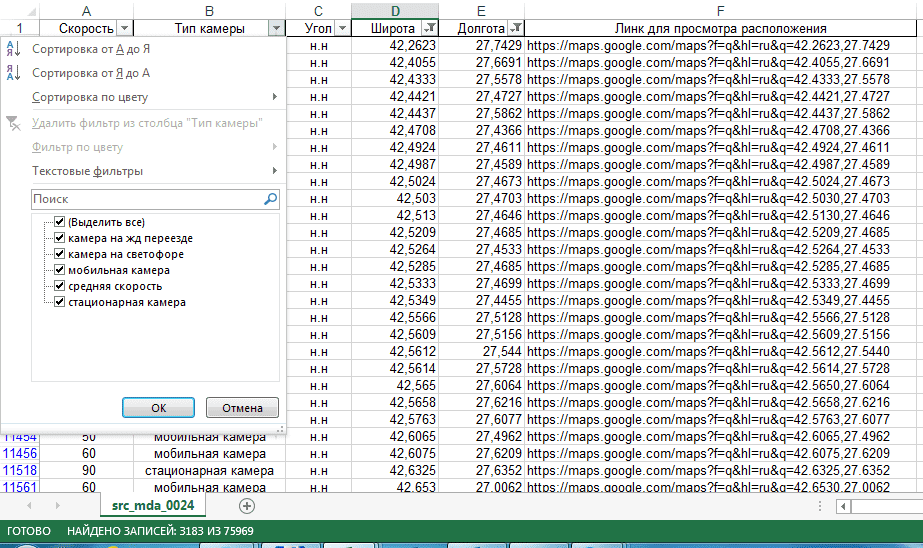923x548 pixels.
Task: Open the Долгота column filter dropdown
Action: coord(516,29)
